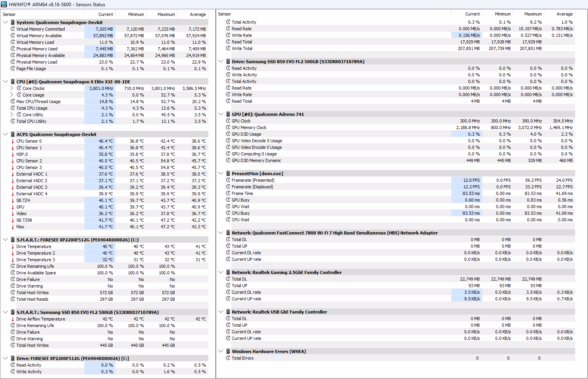Screen dimensions: 588x379
Task: Click the chip icon beside GPU [#0]: Qualcomm Adreno 741
Action: coord(228,114)
